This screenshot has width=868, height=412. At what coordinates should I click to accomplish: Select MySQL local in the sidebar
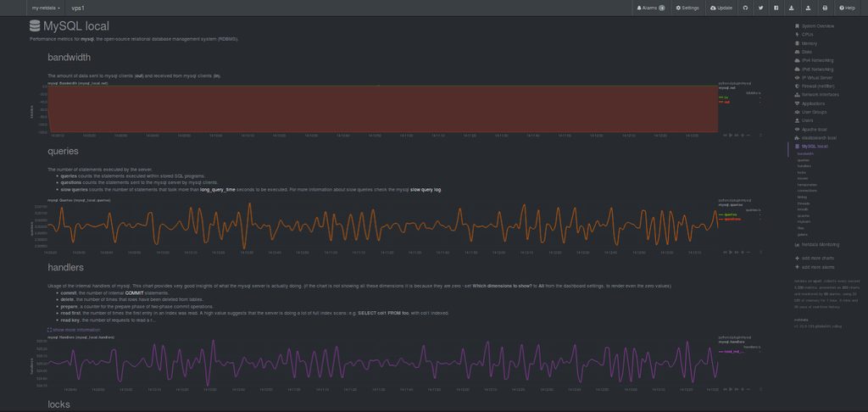point(815,146)
